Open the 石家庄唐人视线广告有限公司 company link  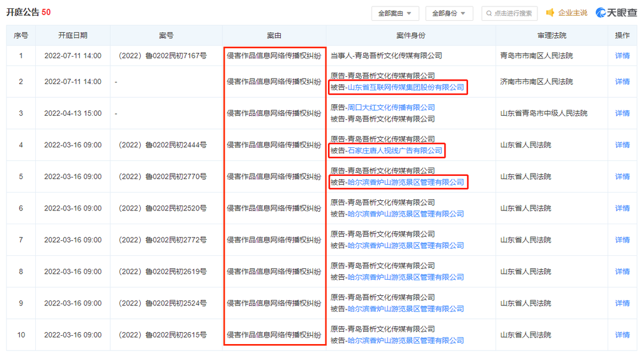pos(395,151)
